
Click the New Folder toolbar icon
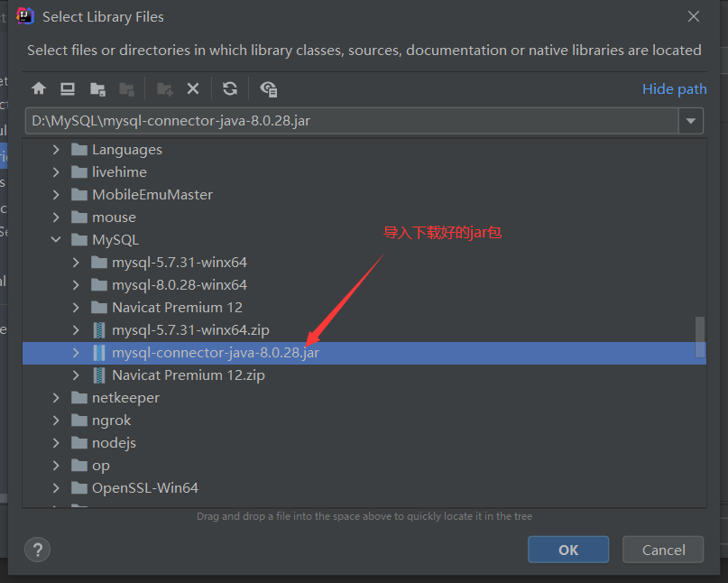[165, 88]
